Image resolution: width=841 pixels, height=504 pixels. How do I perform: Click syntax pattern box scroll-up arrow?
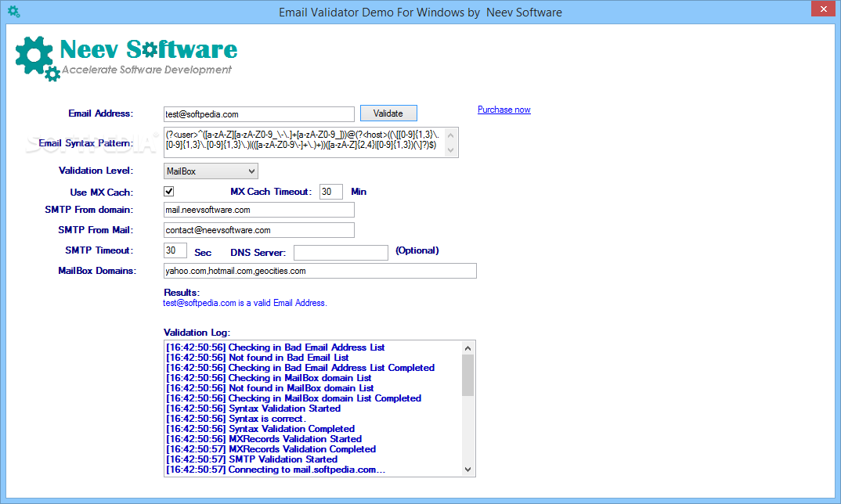pyautogui.click(x=451, y=135)
